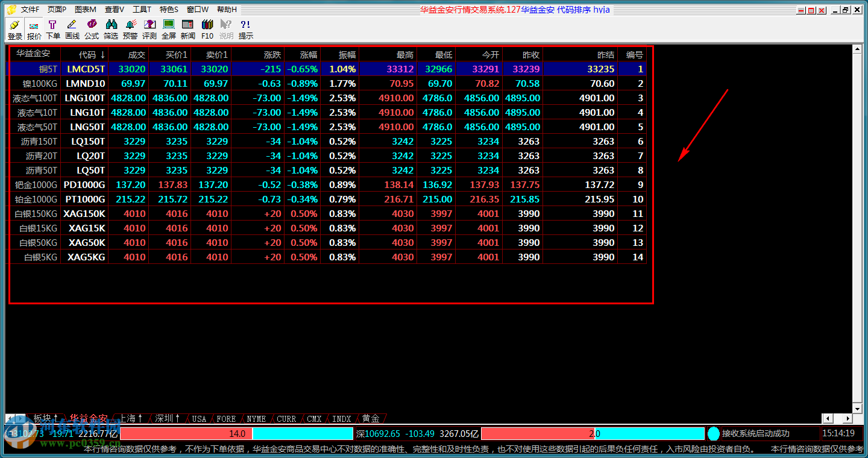Open the USA market tab

point(199,418)
